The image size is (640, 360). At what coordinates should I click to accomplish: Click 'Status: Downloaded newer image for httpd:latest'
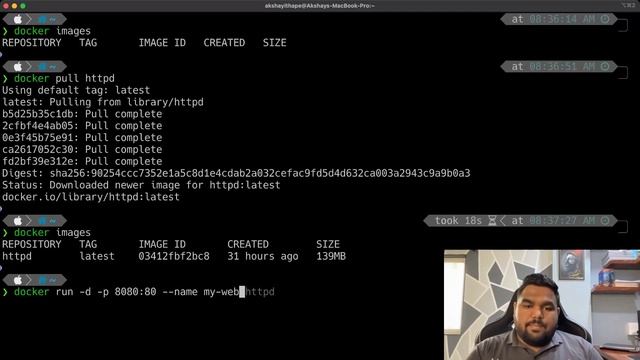(141, 185)
